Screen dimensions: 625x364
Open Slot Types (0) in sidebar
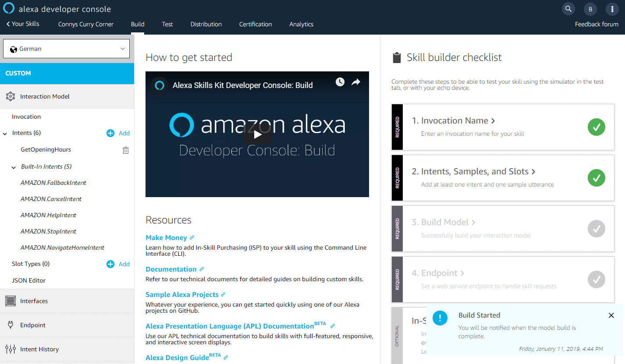tap(31, 264)
